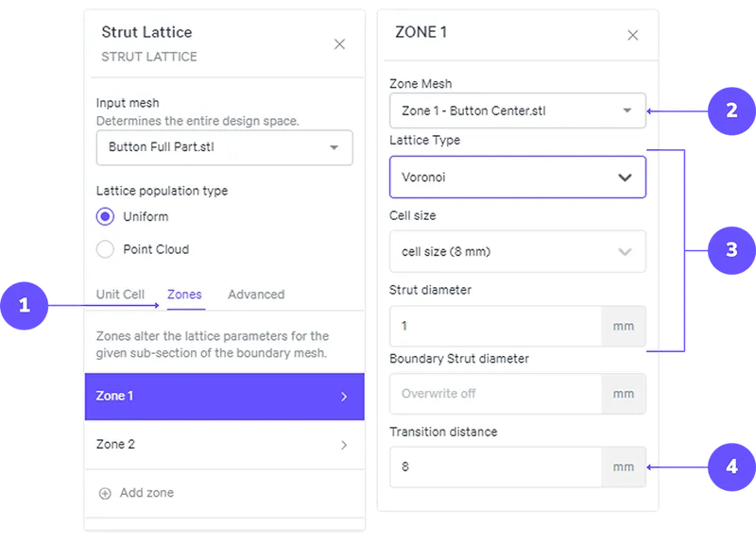Image resolution: width=756 pixels, height=542 pixels.
Task: Open the Cell size dropdown
Action: [517, 252]
